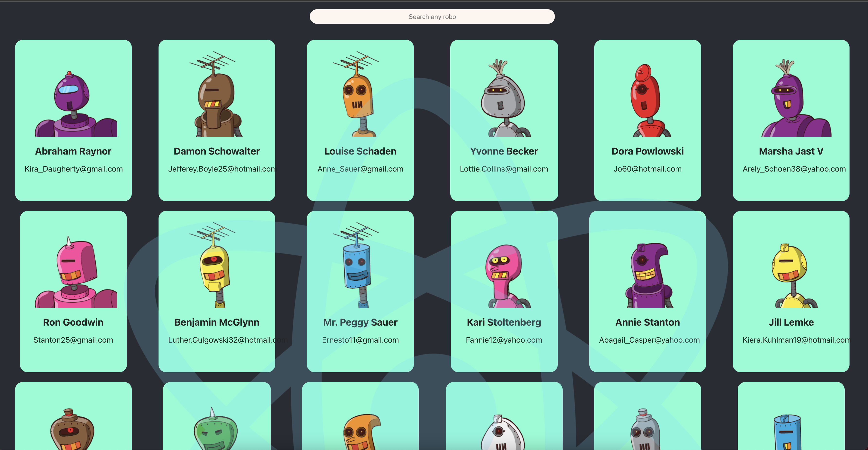Click the email Kira_Daugherty@gmail.com
This screenshot has width=868, height=450.
73,169
